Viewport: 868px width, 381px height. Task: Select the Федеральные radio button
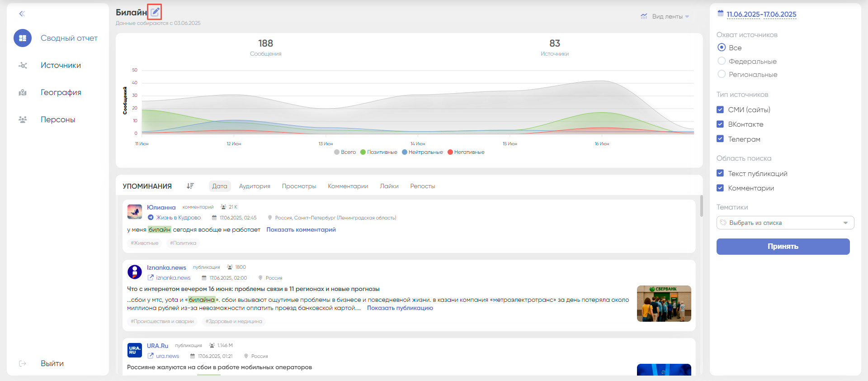(722, 61)
